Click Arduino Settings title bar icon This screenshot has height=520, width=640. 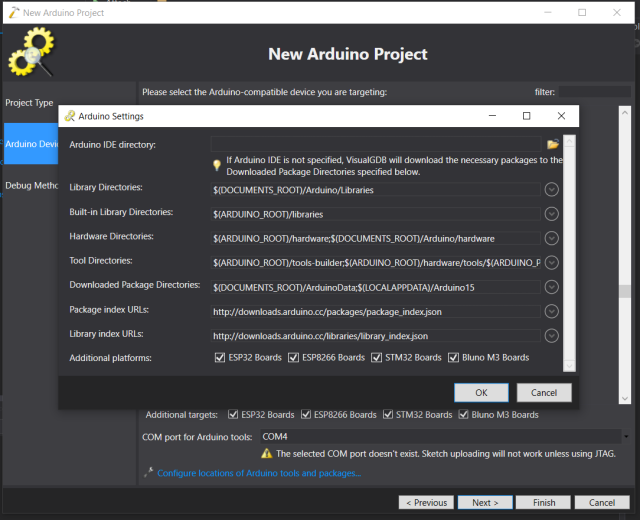(69, 116)
